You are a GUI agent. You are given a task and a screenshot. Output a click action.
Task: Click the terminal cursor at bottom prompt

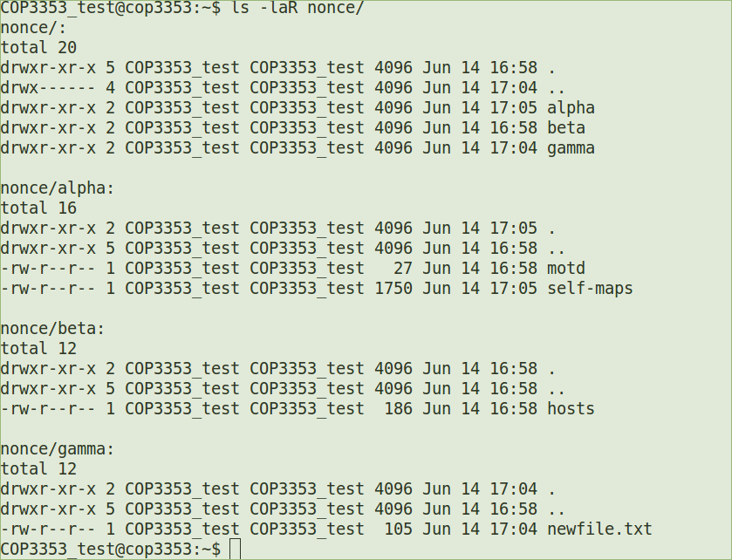tap(234, 550)
